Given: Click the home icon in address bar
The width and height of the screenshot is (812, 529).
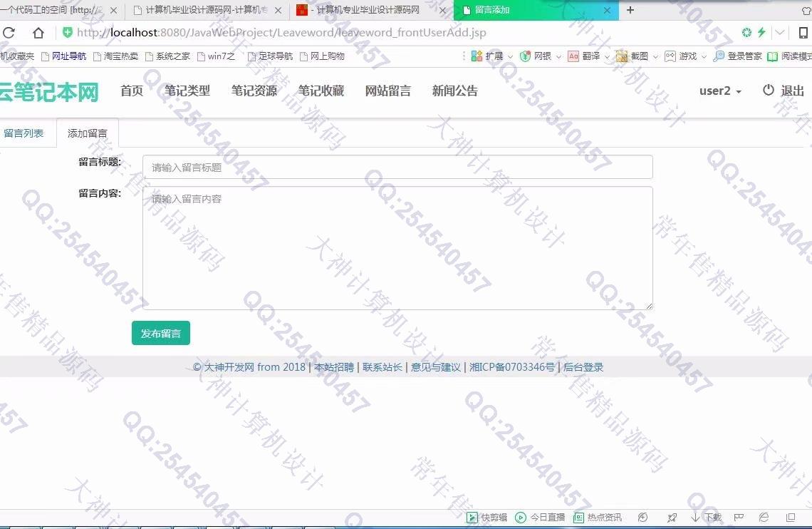Looking at the screenshot, I should click(x=38, y=33).
